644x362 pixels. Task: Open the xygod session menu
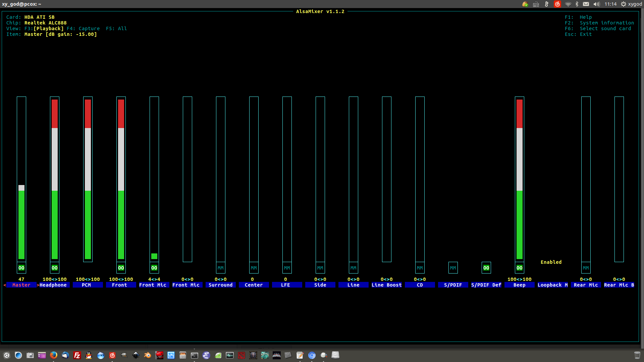[632, 4]
